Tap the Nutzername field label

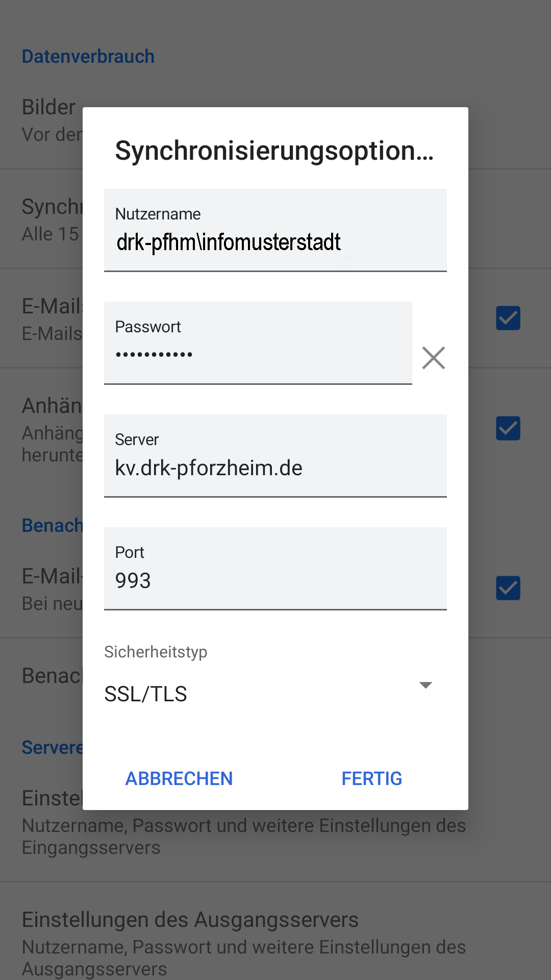158,214
